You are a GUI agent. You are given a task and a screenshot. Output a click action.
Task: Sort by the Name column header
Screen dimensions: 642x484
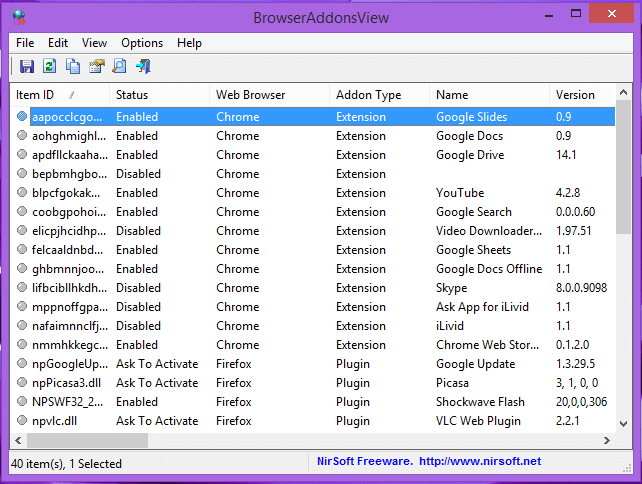[489, 95]
